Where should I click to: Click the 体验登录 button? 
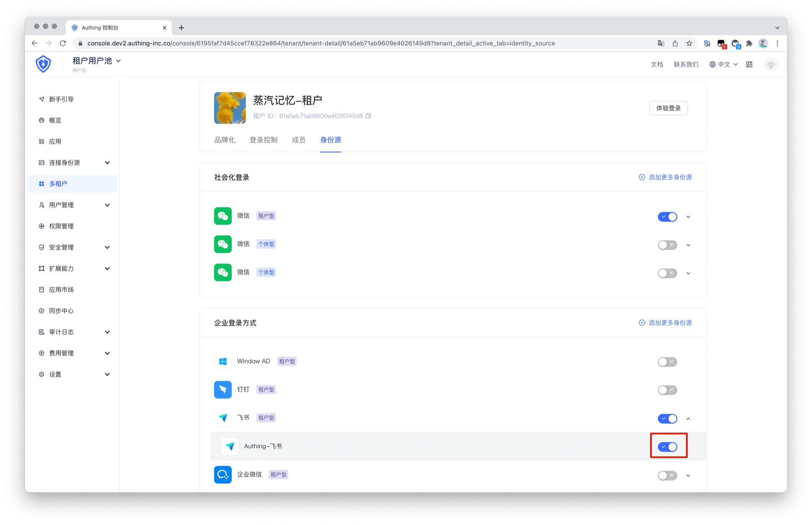pos(668,108)
